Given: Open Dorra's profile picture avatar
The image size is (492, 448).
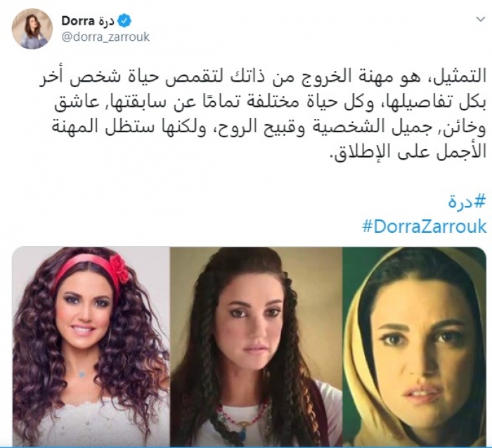Looking at the screenshot, I should (32, 29).
